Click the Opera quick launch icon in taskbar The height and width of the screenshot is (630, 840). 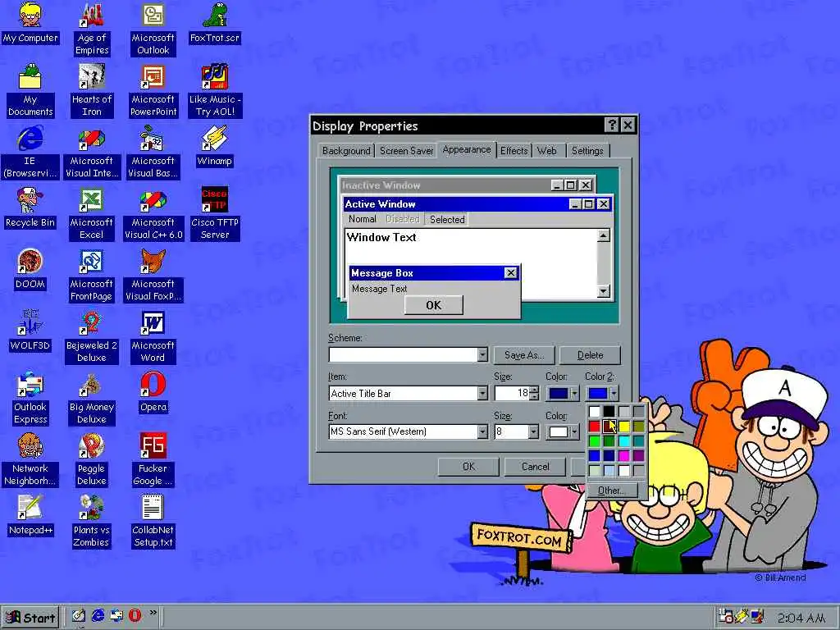click(x=135, y=616)
